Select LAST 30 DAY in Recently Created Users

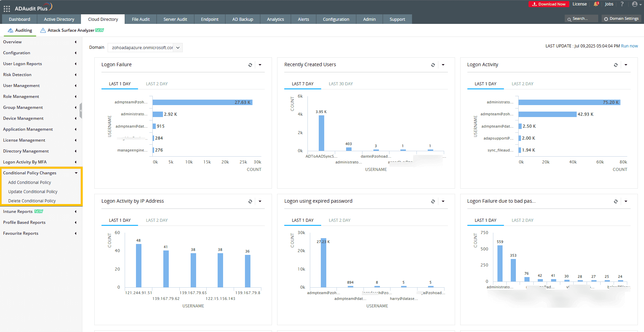tap(341, 84)
